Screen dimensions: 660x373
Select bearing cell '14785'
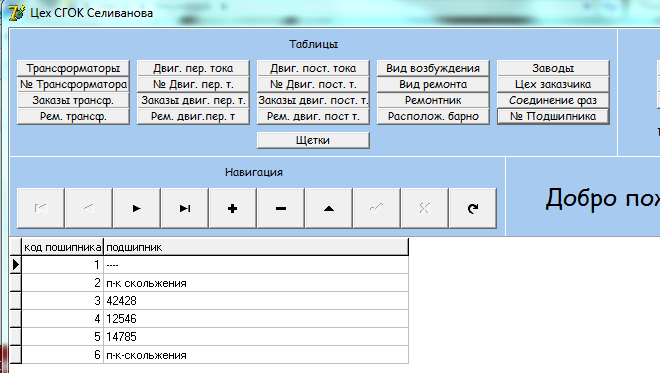[x=256, y=337]
